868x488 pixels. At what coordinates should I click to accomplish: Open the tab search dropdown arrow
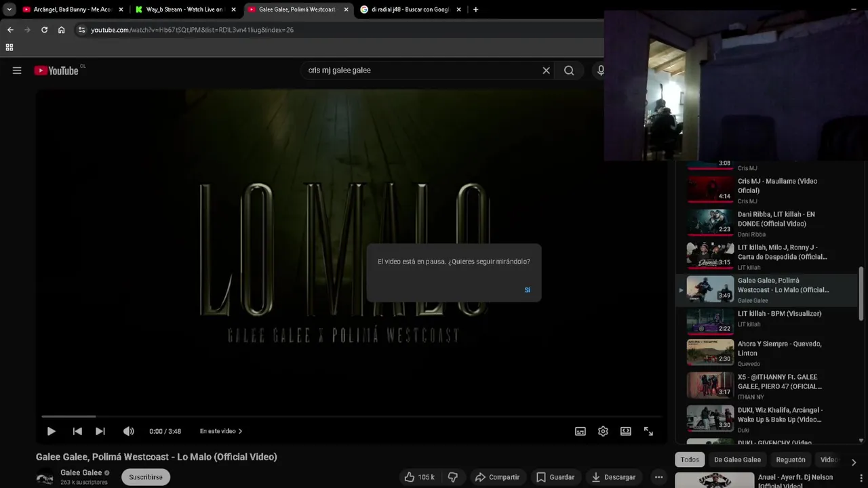click(9, 9)
